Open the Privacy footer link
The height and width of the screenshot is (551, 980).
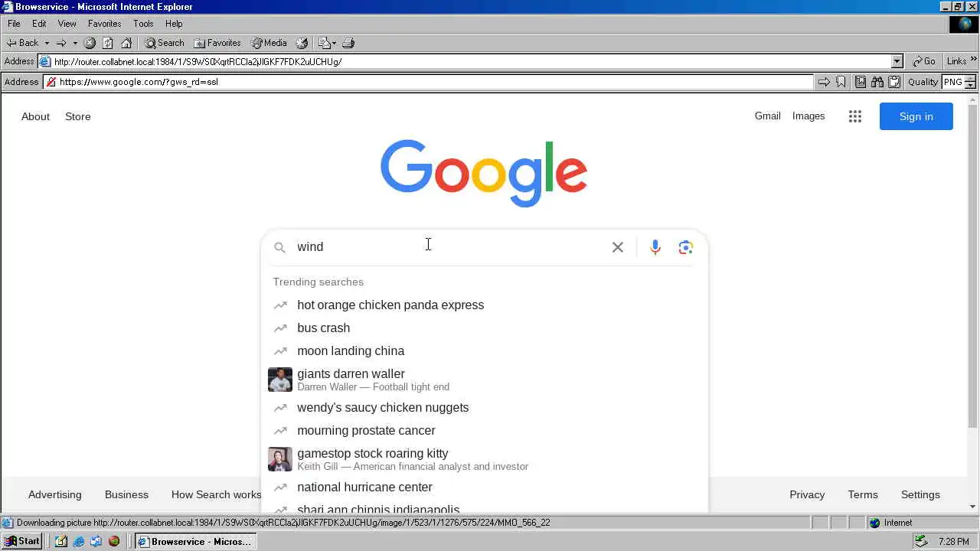tap(807, 494)
